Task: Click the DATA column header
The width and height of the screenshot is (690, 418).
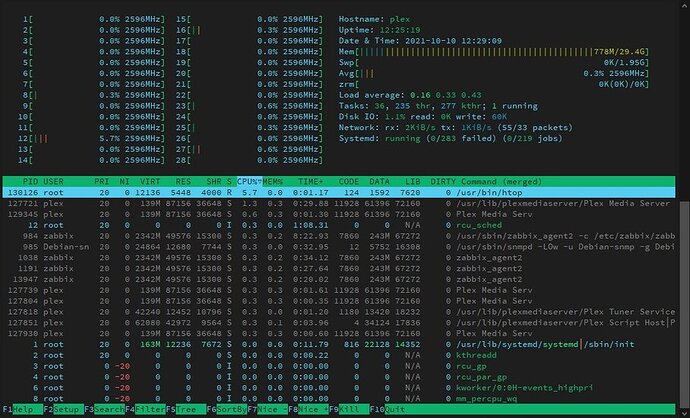Action: [x=379, y=181]
